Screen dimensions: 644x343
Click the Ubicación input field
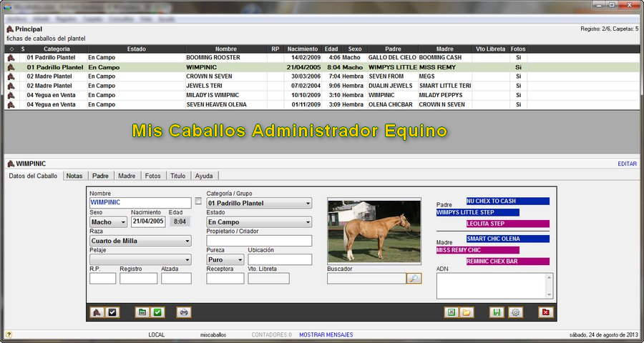click(280, 259)
